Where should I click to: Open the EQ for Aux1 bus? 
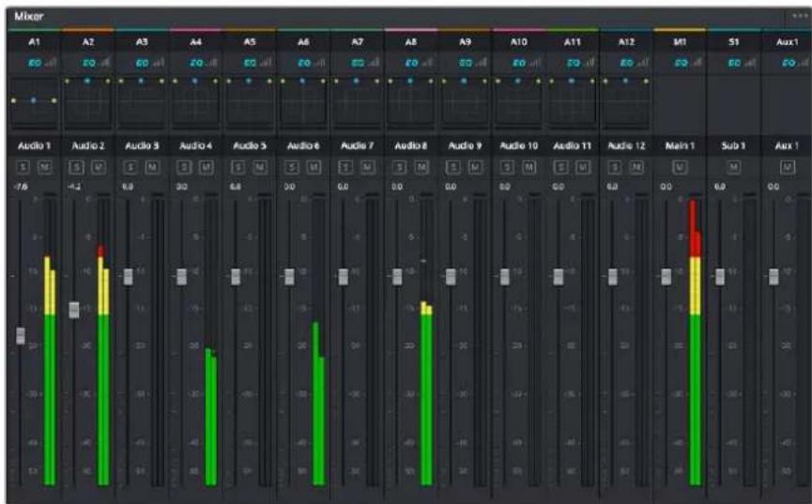[x=789, y=63]
